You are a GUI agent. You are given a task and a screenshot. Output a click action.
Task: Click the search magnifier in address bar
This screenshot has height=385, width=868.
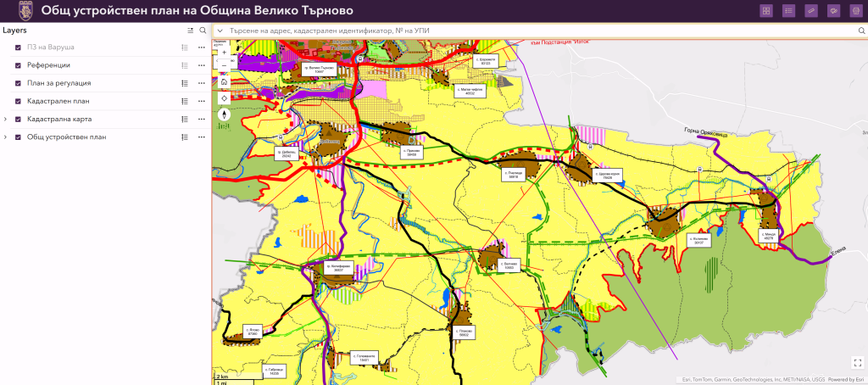pyautogui.click(x=861, y=31)
